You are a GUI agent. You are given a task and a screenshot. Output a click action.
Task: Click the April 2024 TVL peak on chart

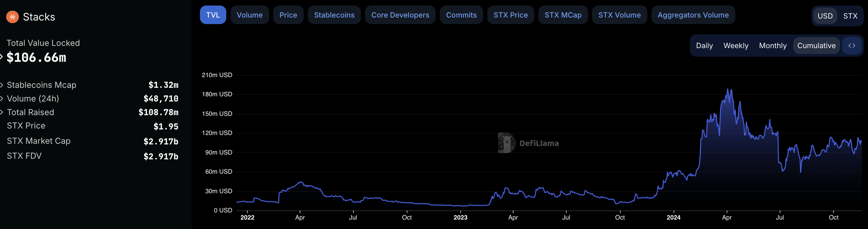[x=728, y=89]
